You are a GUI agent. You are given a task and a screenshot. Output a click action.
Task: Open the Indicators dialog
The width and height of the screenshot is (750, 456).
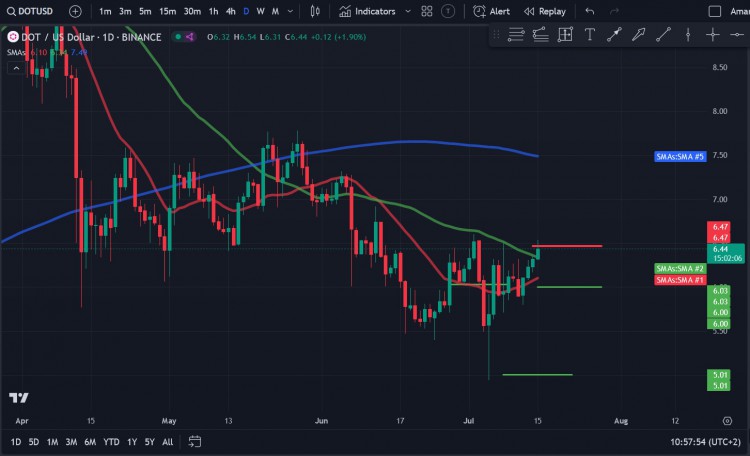click(367, 11)
